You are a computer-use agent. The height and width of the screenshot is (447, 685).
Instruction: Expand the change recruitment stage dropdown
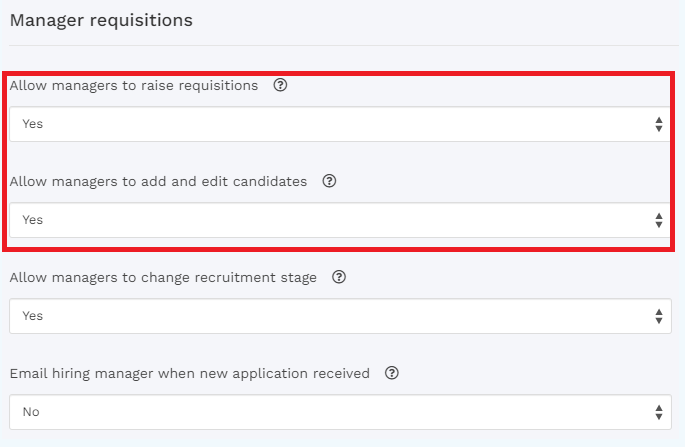[340, 316]
